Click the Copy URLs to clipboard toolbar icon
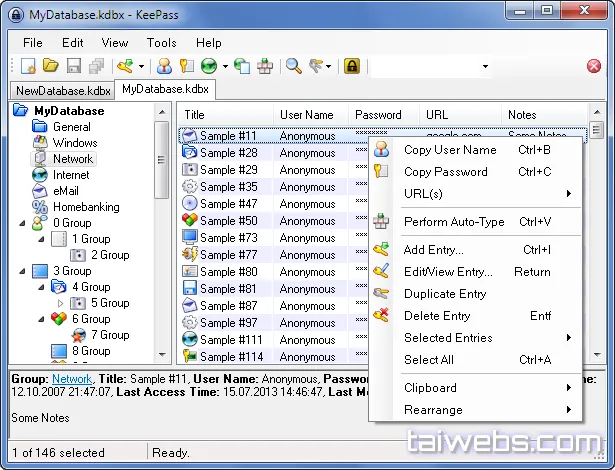This screenshot has width=615, height=470. 242,66
